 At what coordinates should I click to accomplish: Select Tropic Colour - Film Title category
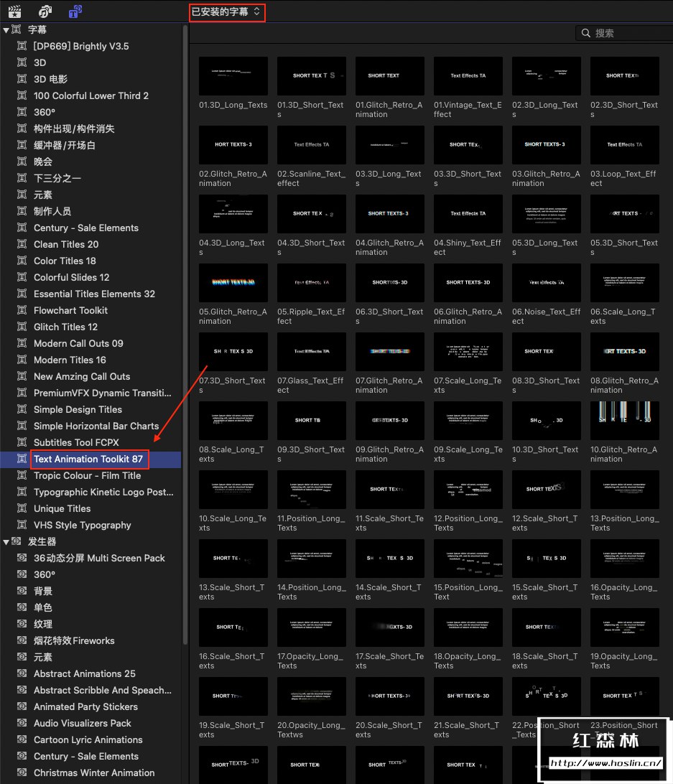point(87,475)
